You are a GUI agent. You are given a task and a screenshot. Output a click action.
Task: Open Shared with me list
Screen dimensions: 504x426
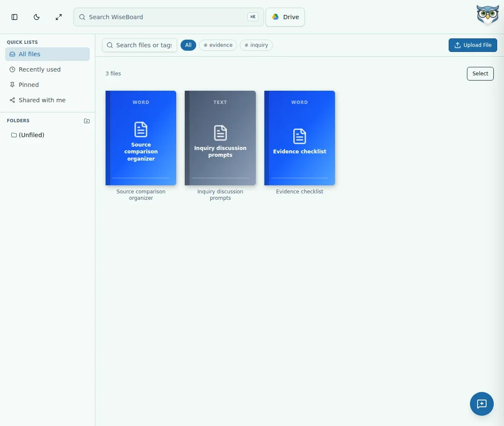47,100
